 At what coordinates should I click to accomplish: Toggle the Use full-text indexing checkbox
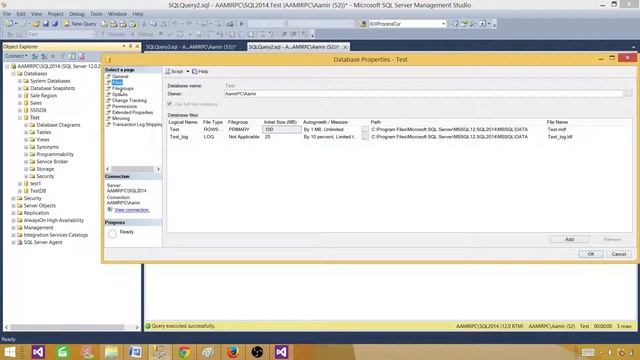(169, 104)
